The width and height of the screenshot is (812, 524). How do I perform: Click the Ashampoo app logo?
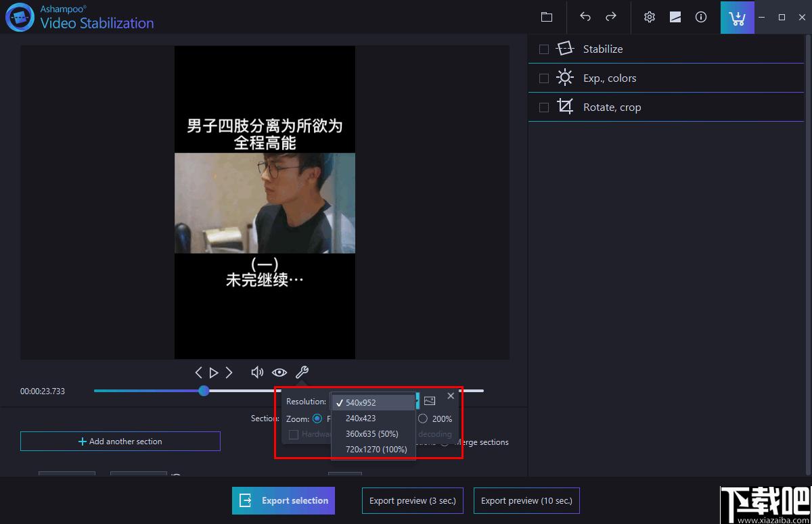pyautogui.click(x=20, y=18)
